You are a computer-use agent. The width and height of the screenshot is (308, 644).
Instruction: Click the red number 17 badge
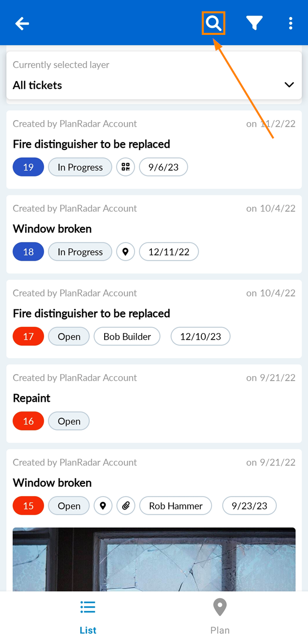pyautogui.click(x=28, y=337)
